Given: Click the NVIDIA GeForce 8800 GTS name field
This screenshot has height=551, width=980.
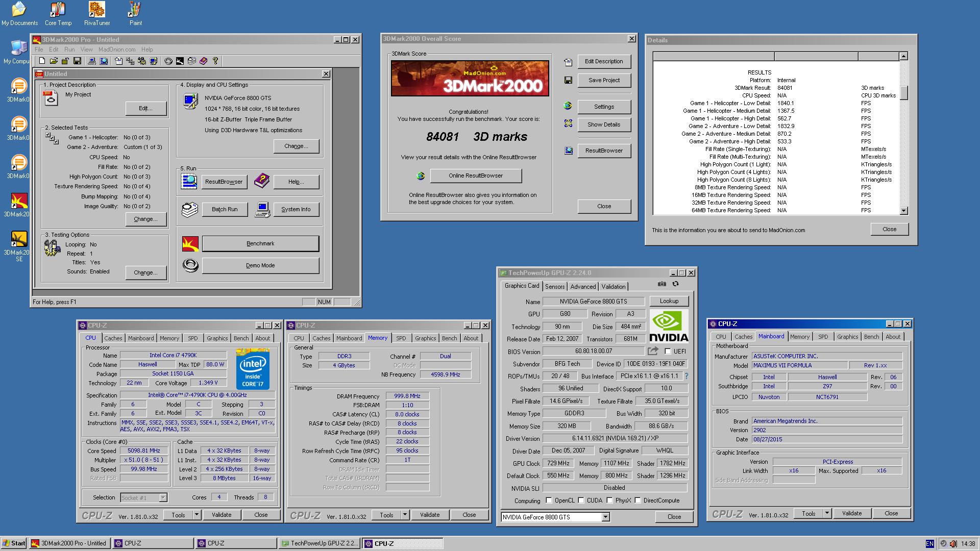Looking at the screenshot, I should coord(593,302).
